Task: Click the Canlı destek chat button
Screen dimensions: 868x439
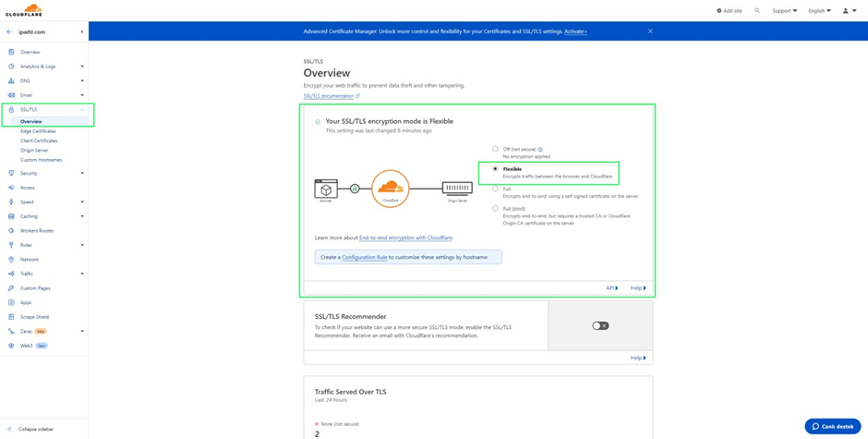Action: pyautogui.click(x=833, y=426)
